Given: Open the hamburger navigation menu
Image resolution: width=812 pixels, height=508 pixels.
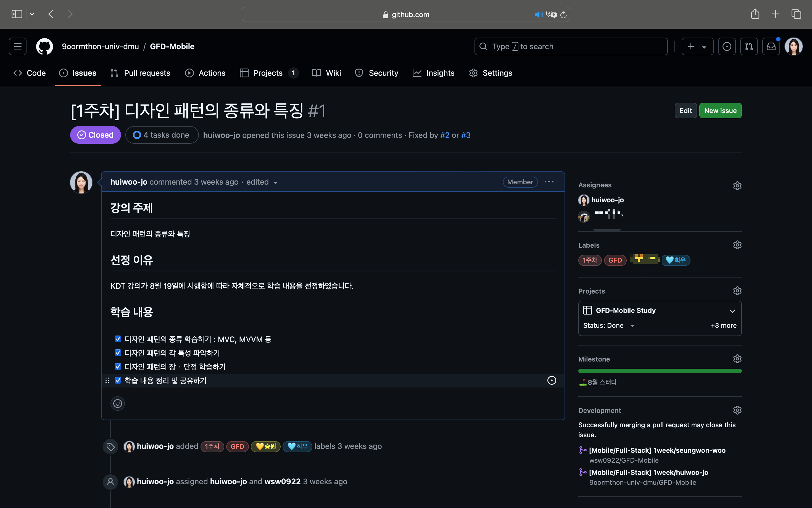Looking at the screenshot, I should tap(17, 46).
